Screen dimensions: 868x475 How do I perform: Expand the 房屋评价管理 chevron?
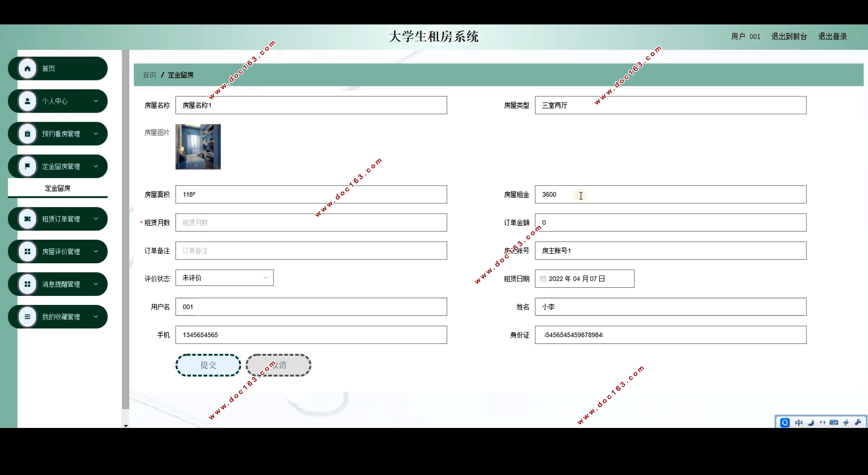point(96,251)
